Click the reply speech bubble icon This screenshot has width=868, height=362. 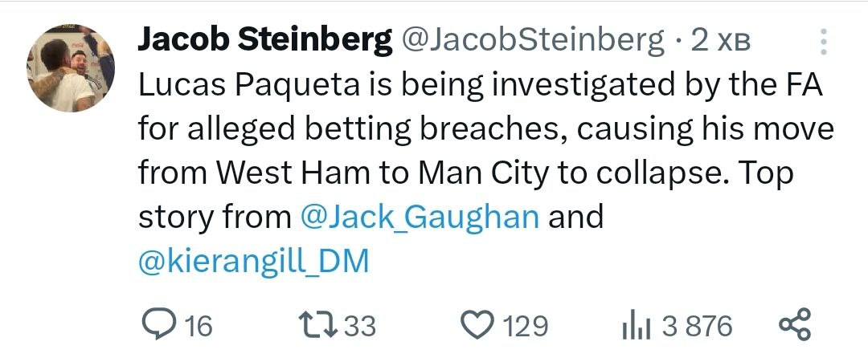pos(160,325)
